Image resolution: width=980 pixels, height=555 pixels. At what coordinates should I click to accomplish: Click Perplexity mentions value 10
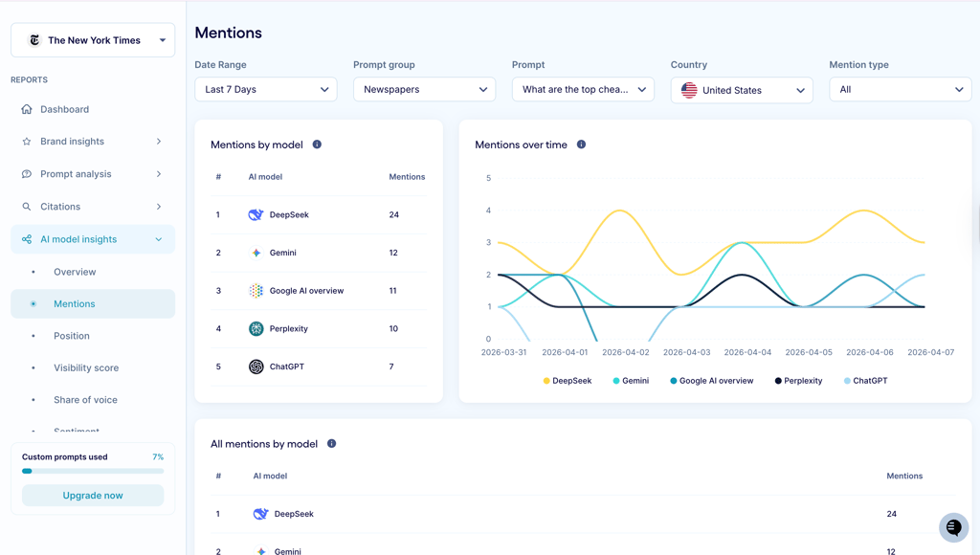click(x=393, y=329)
